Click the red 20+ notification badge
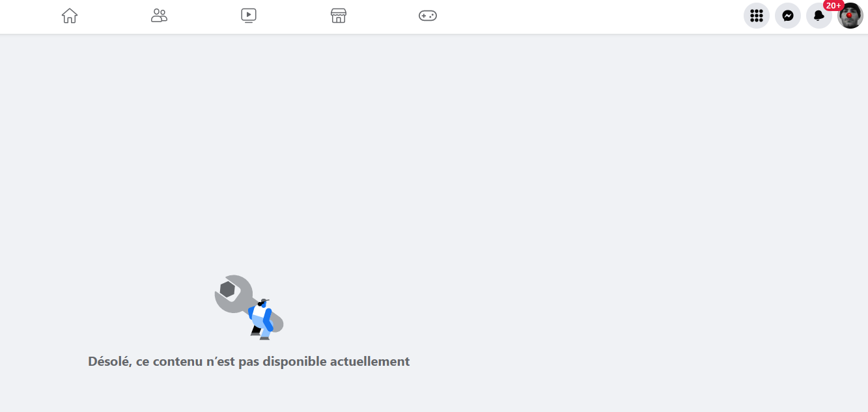 point(834,5)
